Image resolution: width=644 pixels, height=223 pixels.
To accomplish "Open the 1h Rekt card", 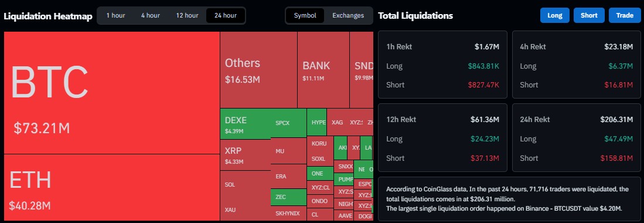I will (443, 65).
